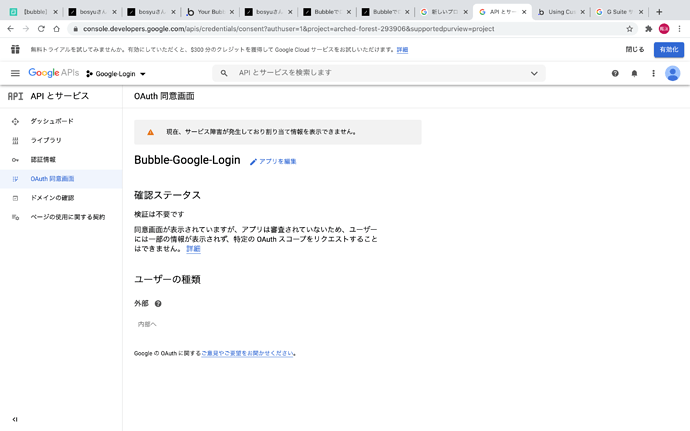
Task: Switch to the Your Bubble browser tab
Action: pos(208,12)
